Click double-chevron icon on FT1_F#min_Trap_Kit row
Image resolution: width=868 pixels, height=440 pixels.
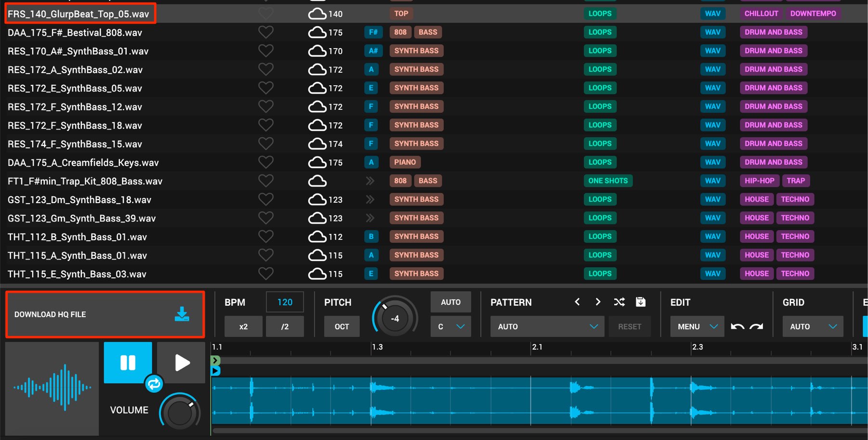pos(370,181)
